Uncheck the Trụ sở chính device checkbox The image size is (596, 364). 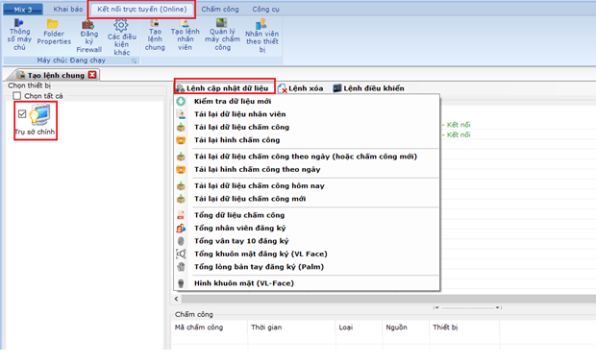click(22, 113)
